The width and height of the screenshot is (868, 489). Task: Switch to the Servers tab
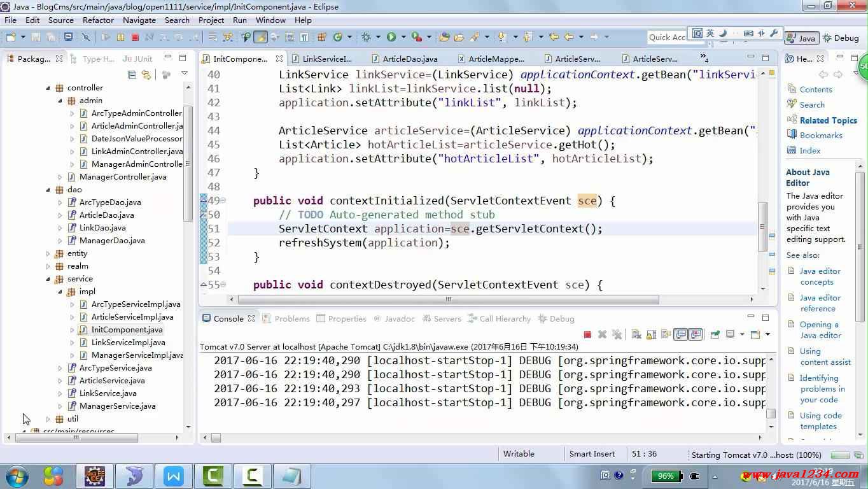pyautogui.click(x=442, y=319)
